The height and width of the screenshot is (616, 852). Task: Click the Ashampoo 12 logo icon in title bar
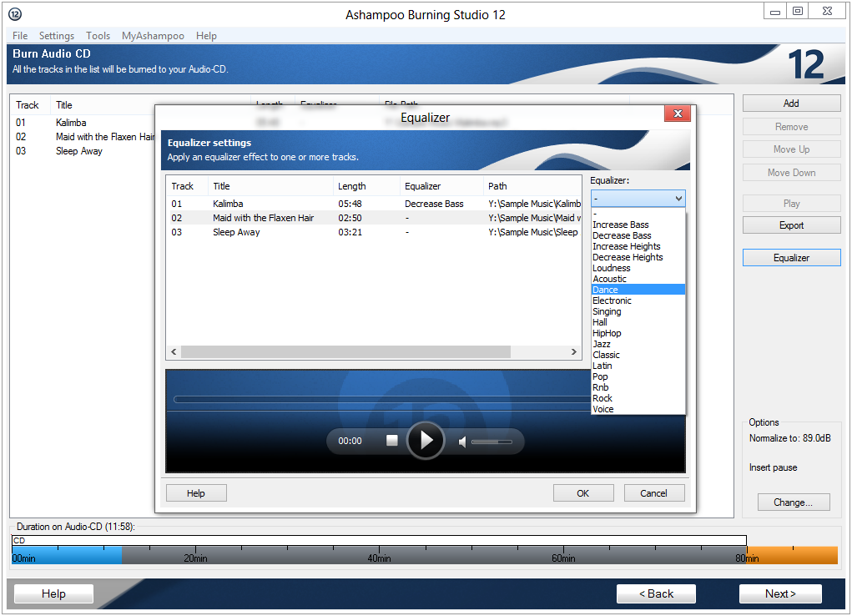(15, 14)
